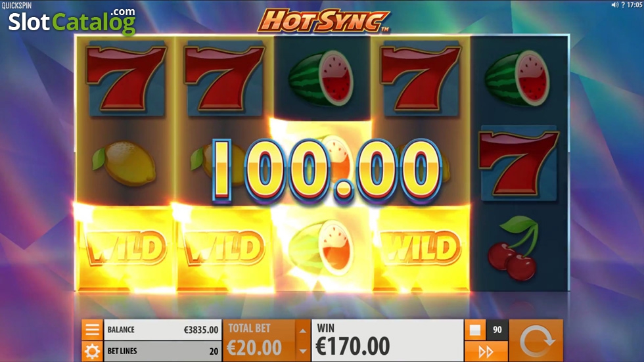Toggle fast play double-arrow button
Viewport: 644px width, 362px height.
click(x=486, y=351)
